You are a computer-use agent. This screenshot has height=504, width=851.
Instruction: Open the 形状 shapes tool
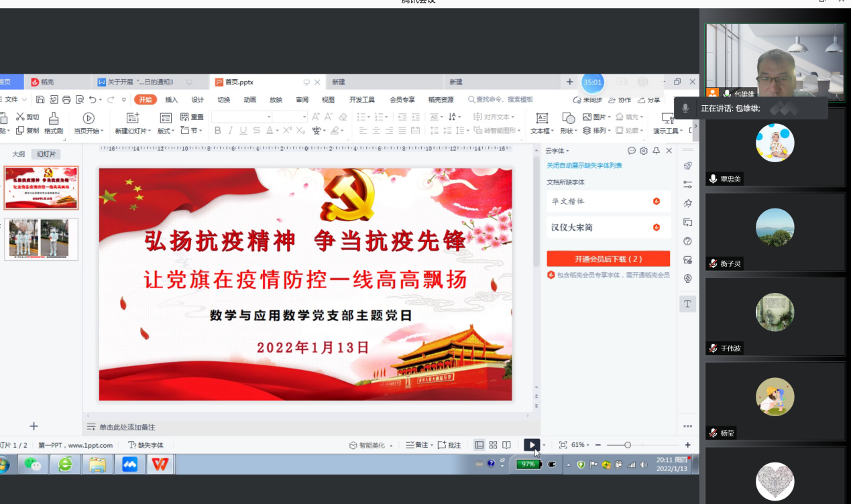point(567,123)
